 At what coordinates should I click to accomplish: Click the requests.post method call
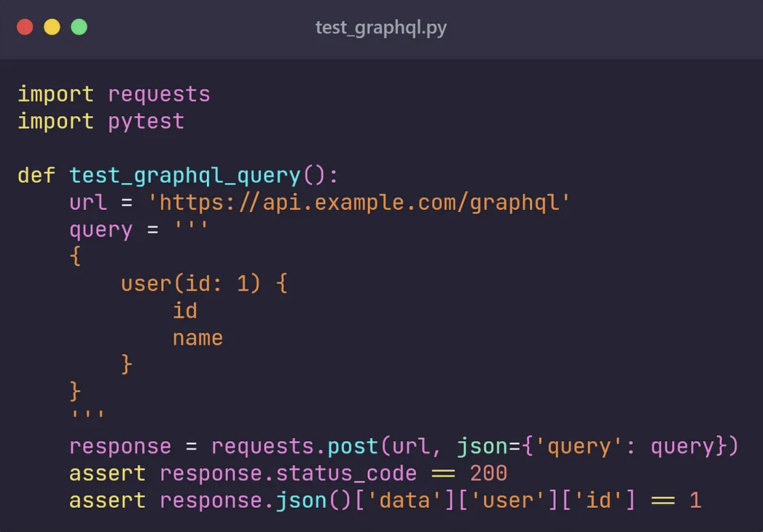click(x=291, y=447)
